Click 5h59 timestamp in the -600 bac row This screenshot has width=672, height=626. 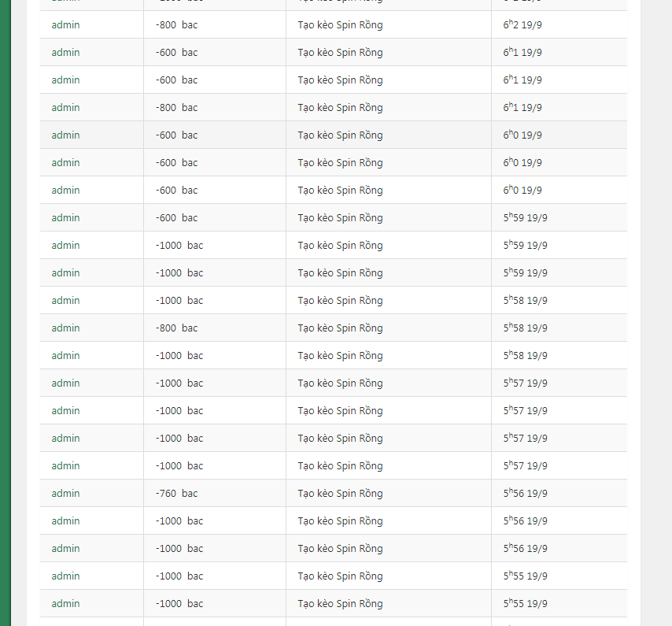tap(526, 218)
